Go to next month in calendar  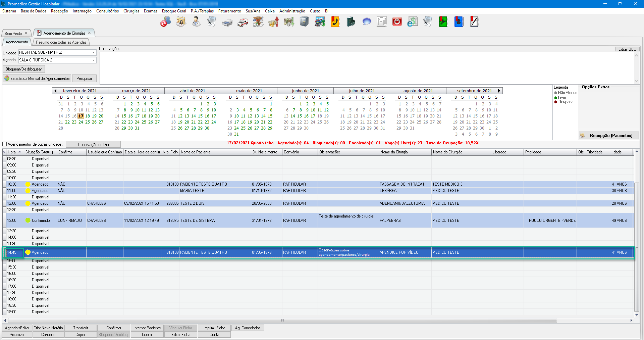[499, 91]
